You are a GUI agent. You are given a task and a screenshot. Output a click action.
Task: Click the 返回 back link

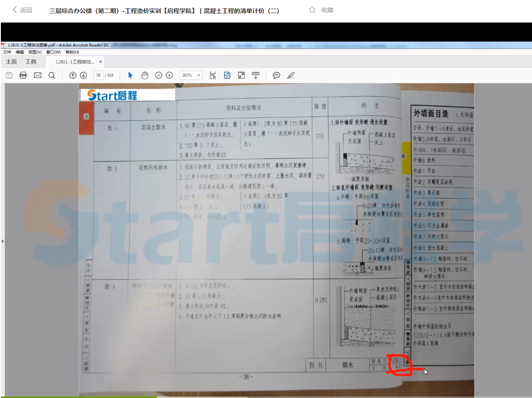point(23,10)
